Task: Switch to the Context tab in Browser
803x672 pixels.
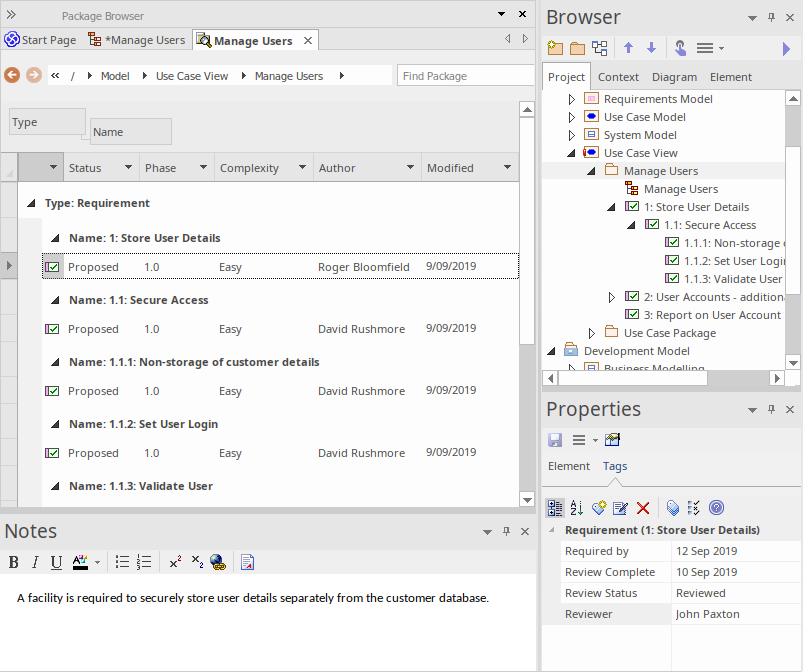Action: [x=618, y=76]
